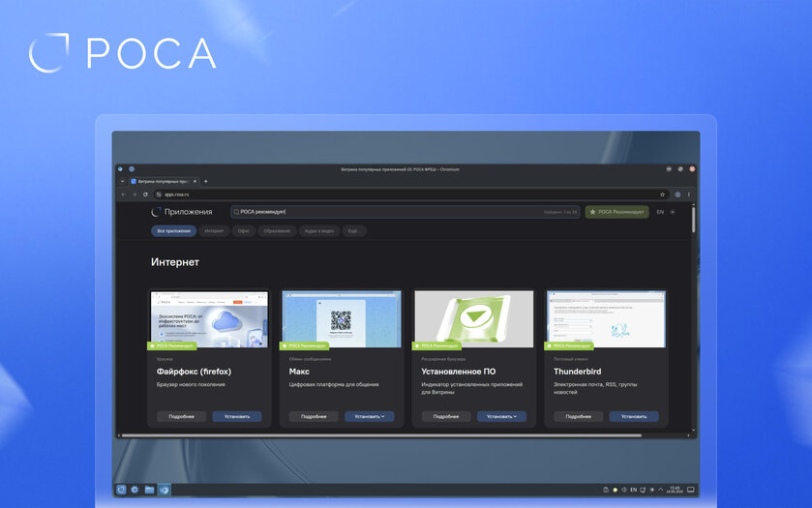Click the Интернет section heading
Viewport: 812px width, 508px height.
(x=175, y=262)
